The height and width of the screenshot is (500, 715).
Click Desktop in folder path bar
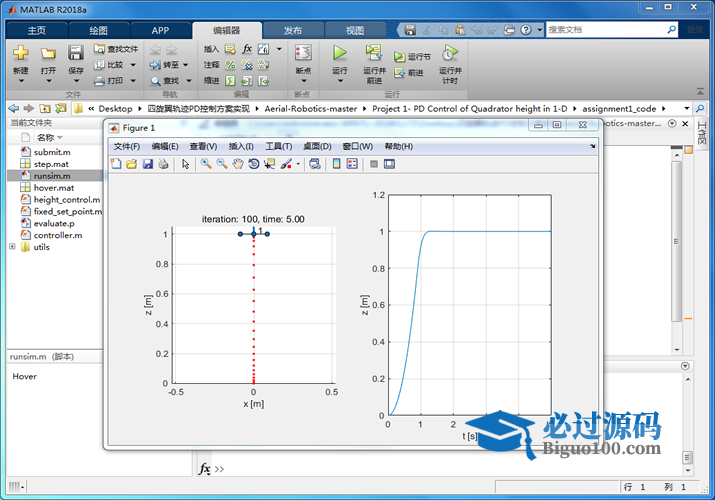point(115,108)
